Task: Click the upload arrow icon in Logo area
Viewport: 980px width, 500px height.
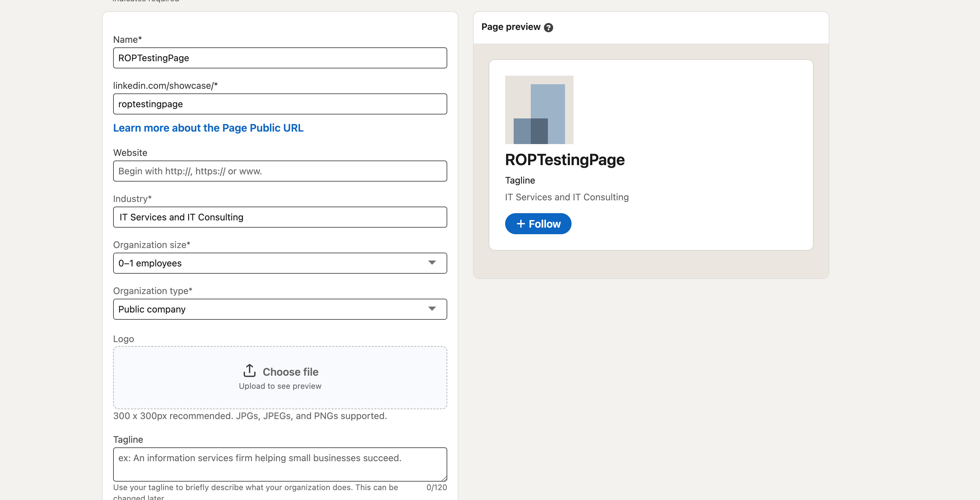Action: pos(249,370)
